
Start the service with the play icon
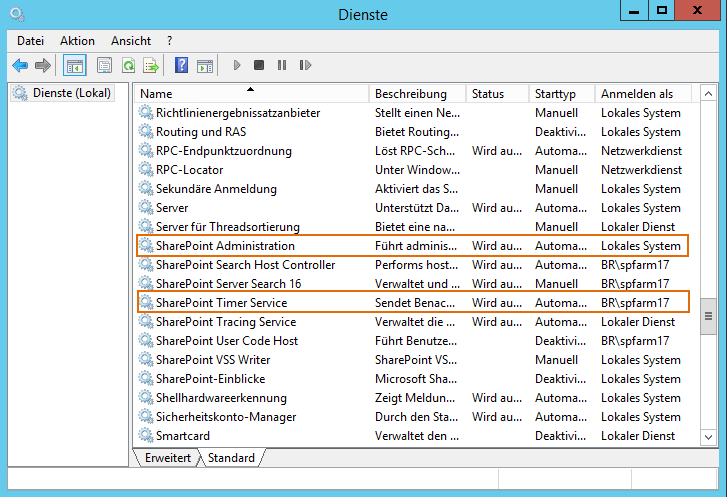[x=237, y=65]
